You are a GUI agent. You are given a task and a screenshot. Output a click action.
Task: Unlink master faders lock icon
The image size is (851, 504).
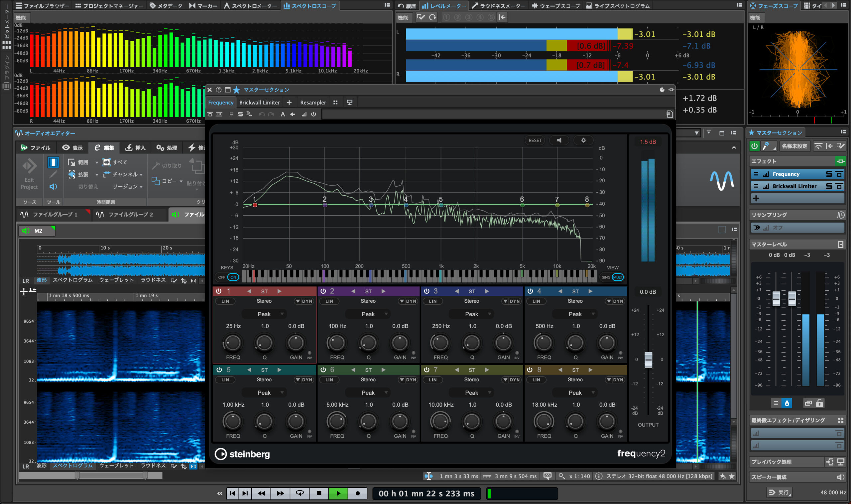(x=819, y=403)
